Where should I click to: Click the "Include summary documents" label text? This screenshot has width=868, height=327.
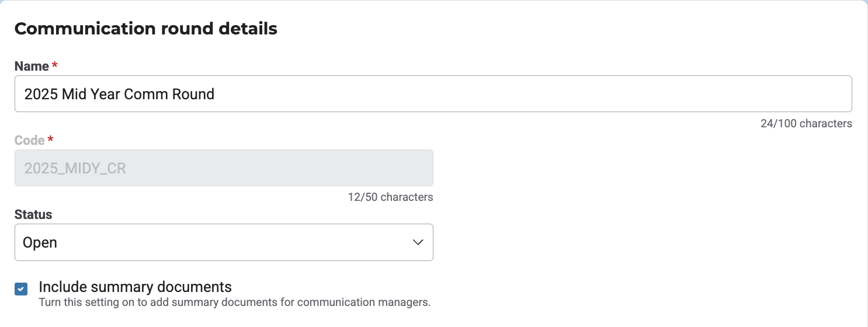[x=135, y=287]
